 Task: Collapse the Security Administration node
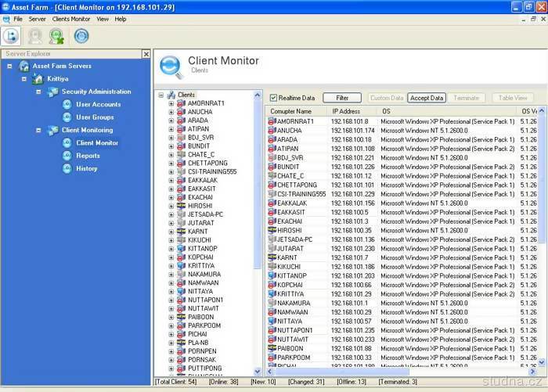coord(38,92)
